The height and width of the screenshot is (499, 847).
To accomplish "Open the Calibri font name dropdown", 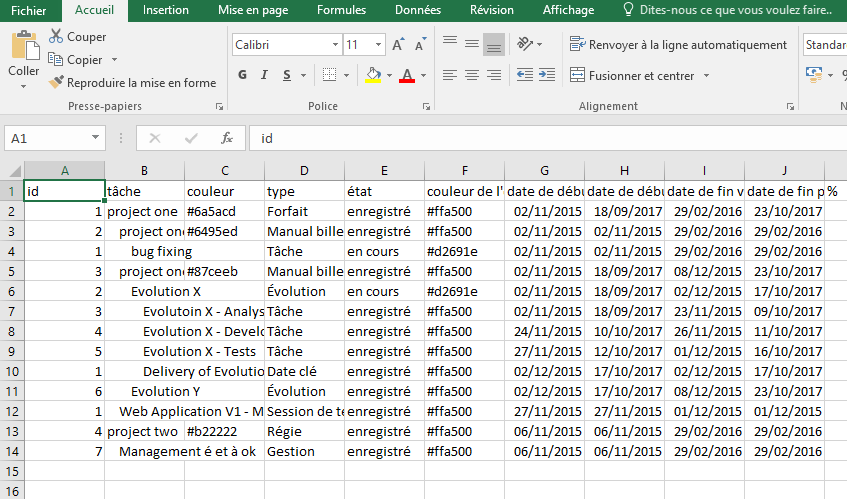I will point(333,45).
